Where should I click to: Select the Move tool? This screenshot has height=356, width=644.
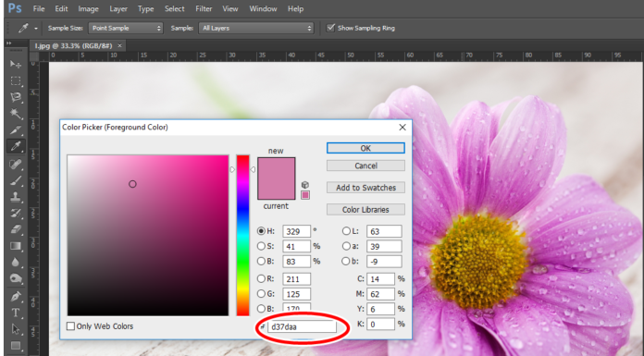[x=16, y=64]
